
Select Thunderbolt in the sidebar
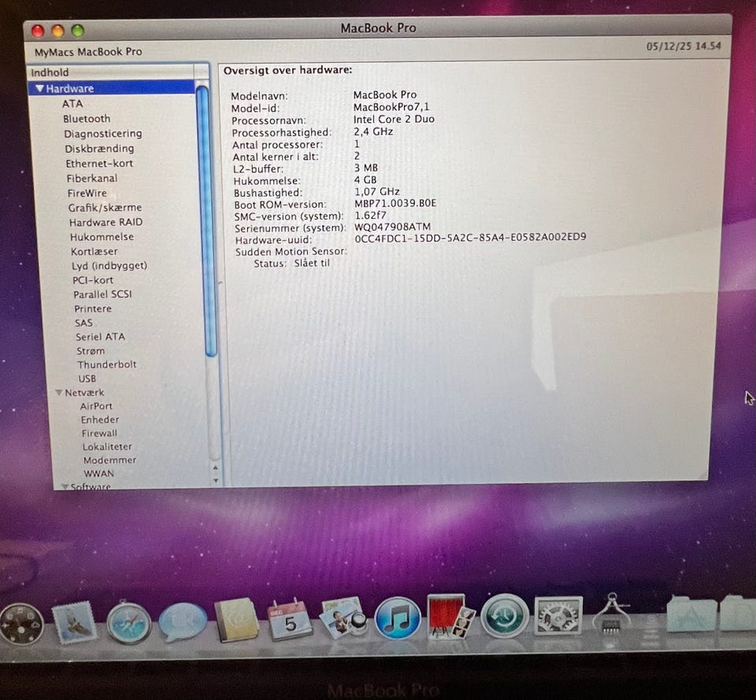(107, 365)
